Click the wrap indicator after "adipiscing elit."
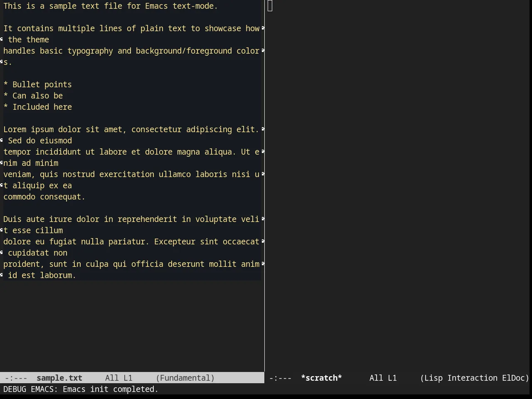Screen dimensions: 532x399 tap(263, 129)
